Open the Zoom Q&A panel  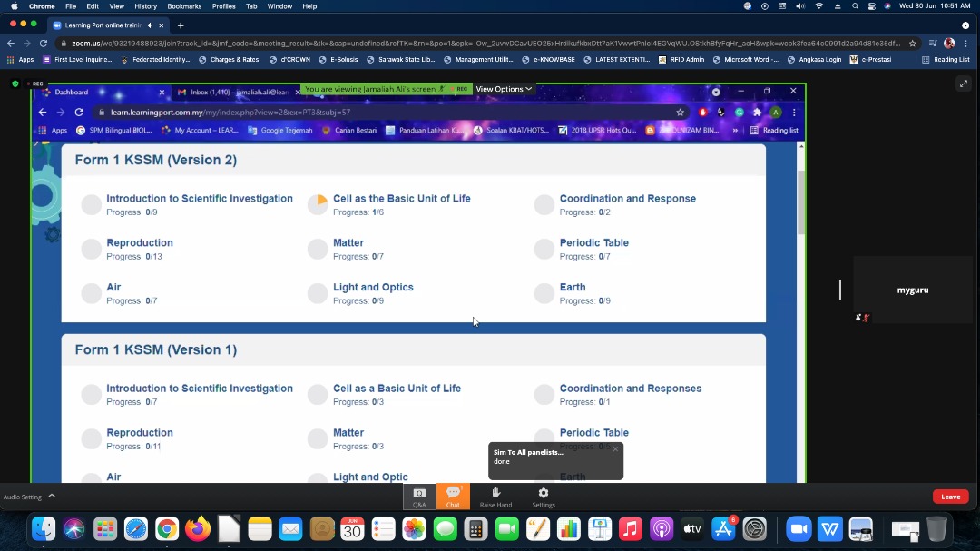pos(419,497)
